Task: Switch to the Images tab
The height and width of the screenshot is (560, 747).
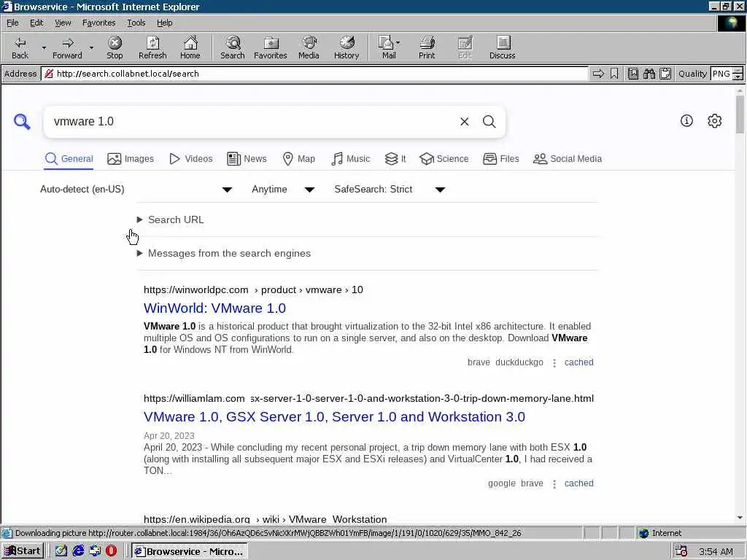Action: [x=131, y=158]
